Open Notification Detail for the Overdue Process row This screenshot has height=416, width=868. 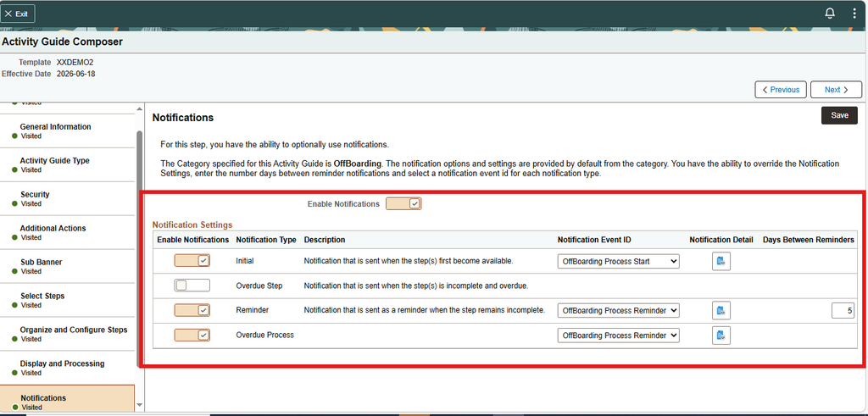721,336
